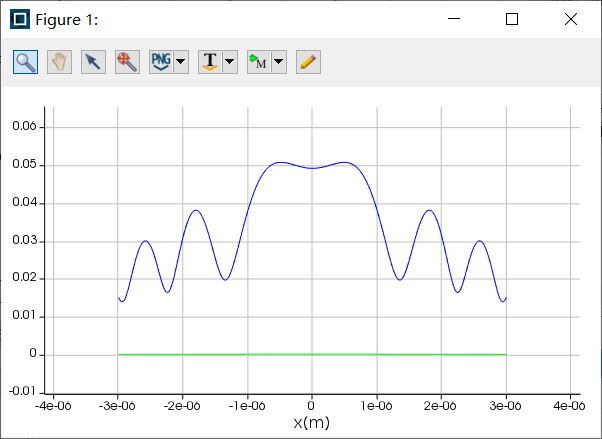Maximize the Figure 1 window
602x439 pixels.
[x=512, y=19]
